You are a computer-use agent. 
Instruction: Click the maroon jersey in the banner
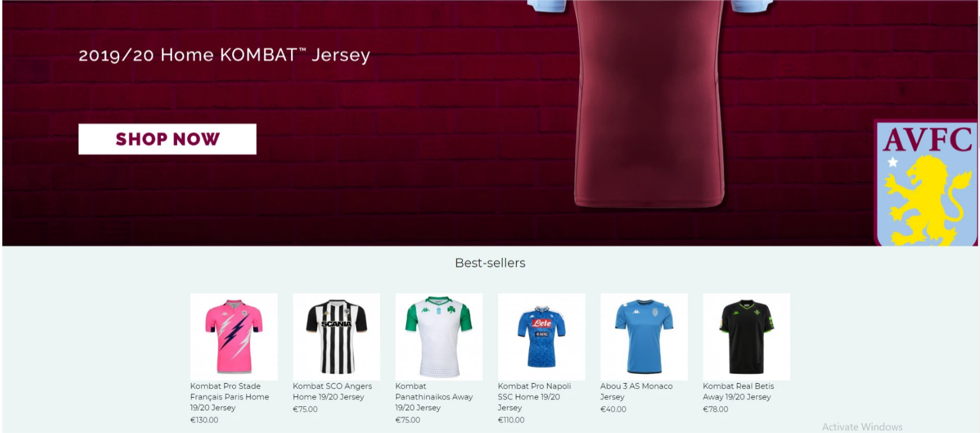pyautogui.click(x=649, y=103)
